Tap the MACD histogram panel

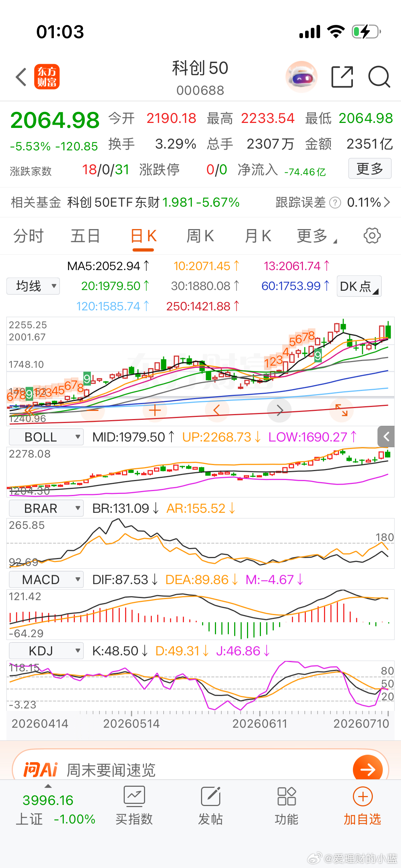coord(200,614)
